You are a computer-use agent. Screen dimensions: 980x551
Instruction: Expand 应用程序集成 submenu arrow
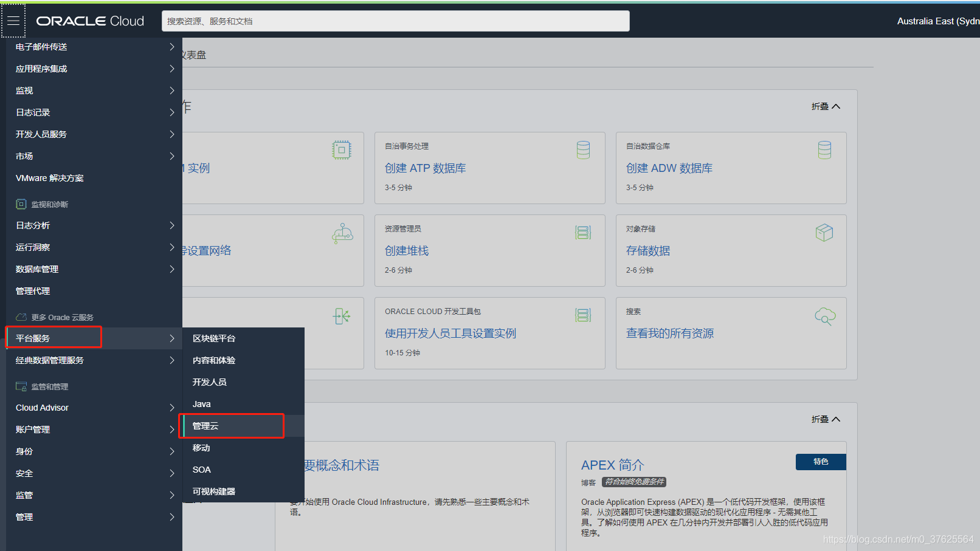click(x=172, y=69)
